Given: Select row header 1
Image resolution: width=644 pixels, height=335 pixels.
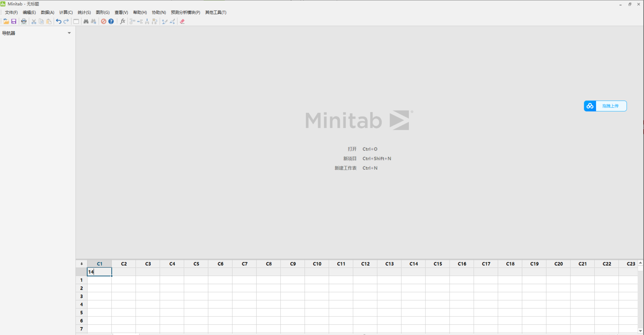Looking at the screenshot, I should [x=81, y=280].
